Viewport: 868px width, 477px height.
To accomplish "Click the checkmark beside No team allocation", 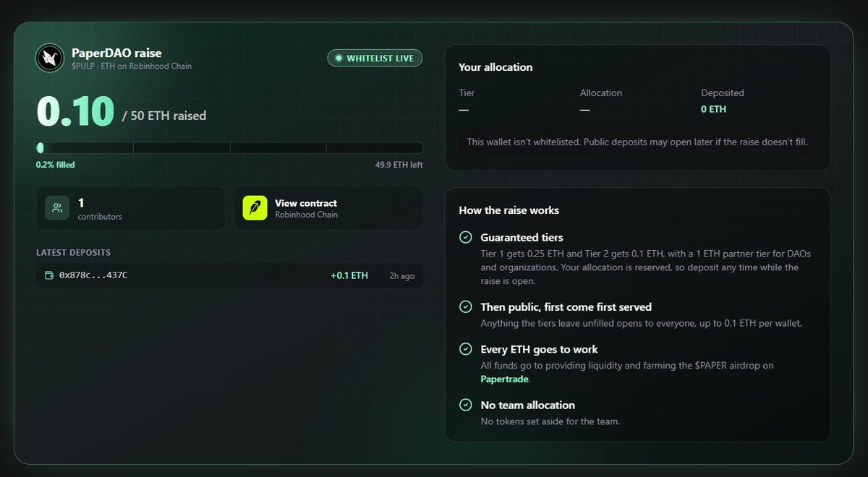I will coord(466,405).
